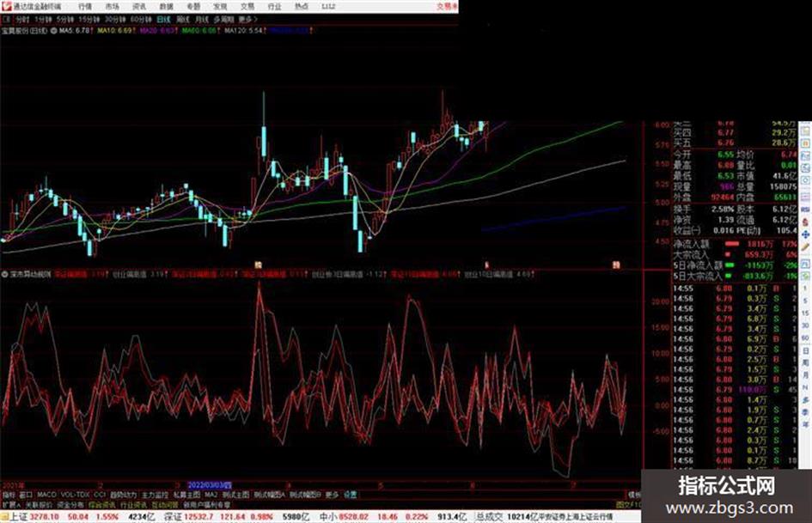The width and height of the screenshot is (812, 523).
Task: Open the 数据 menu
Action: coord(166,7)
